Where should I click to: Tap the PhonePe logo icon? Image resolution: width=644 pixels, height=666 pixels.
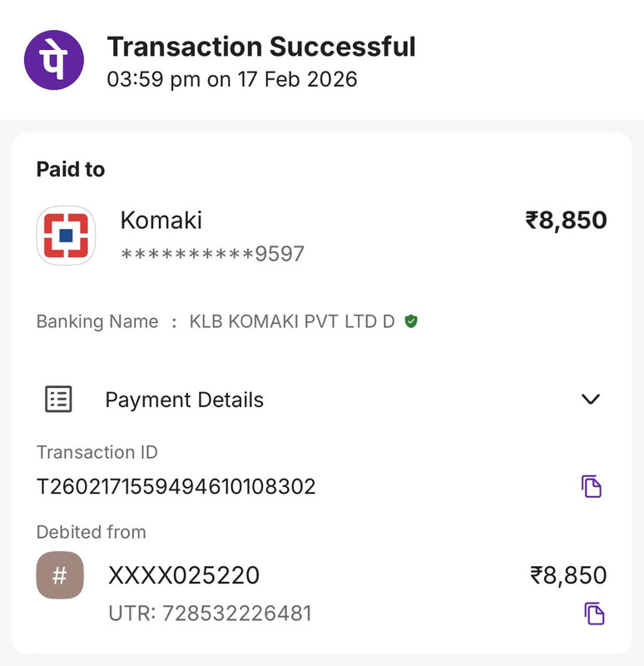point(54,60)
